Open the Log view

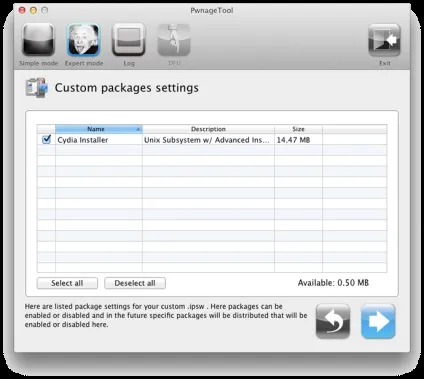coord(129,40)
